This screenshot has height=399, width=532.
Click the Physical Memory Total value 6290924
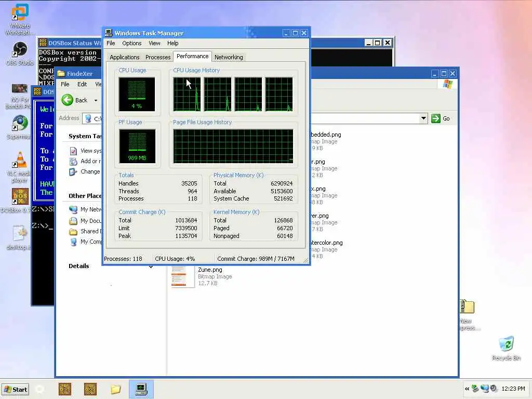[282, 183]
